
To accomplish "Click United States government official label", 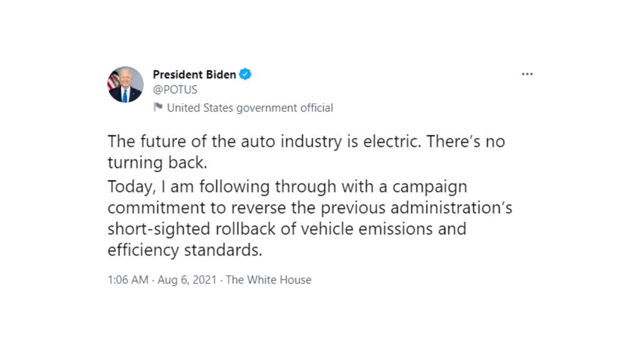I will tap(250, 108).
